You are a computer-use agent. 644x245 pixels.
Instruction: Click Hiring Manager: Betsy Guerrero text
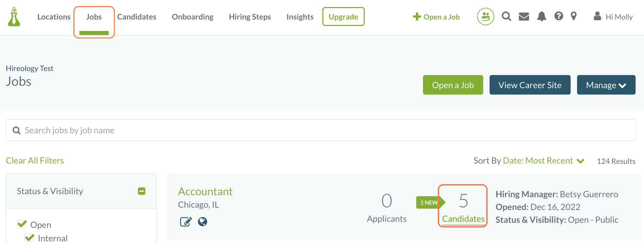click(x=557, y=194)
